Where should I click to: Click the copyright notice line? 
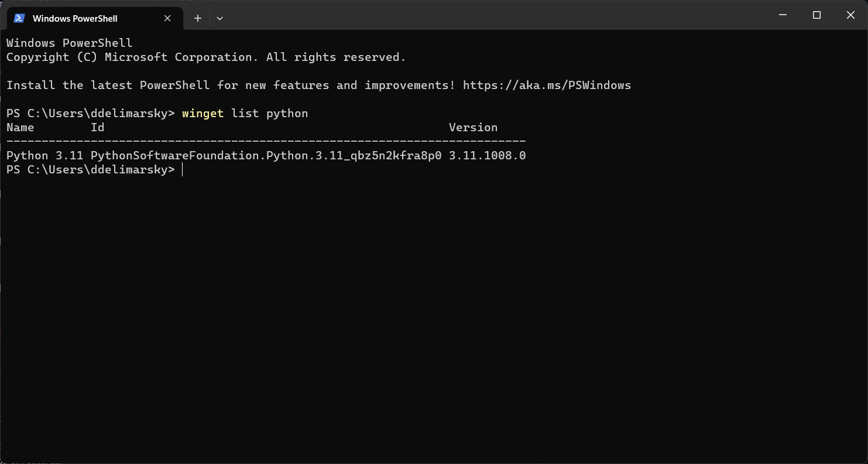[205, 57]
